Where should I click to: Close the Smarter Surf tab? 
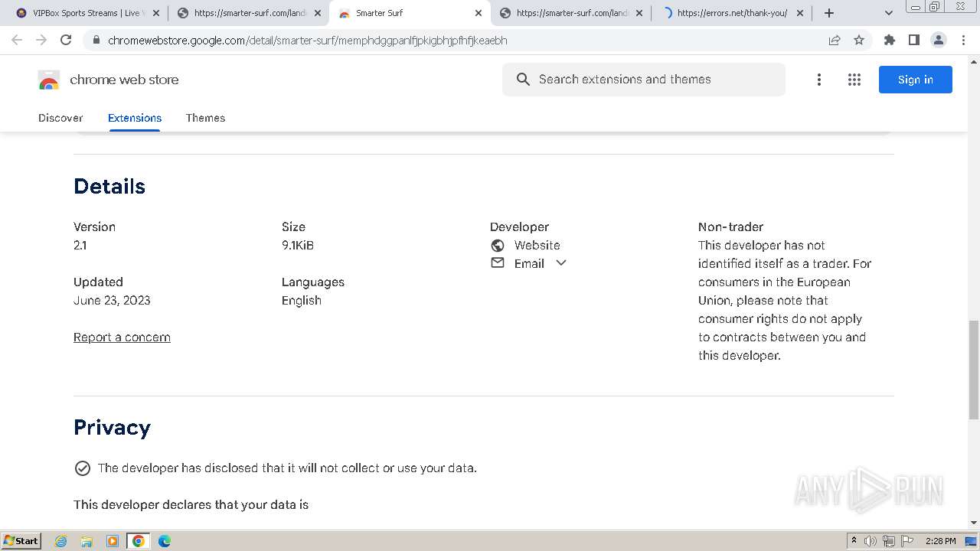(479, 13)
